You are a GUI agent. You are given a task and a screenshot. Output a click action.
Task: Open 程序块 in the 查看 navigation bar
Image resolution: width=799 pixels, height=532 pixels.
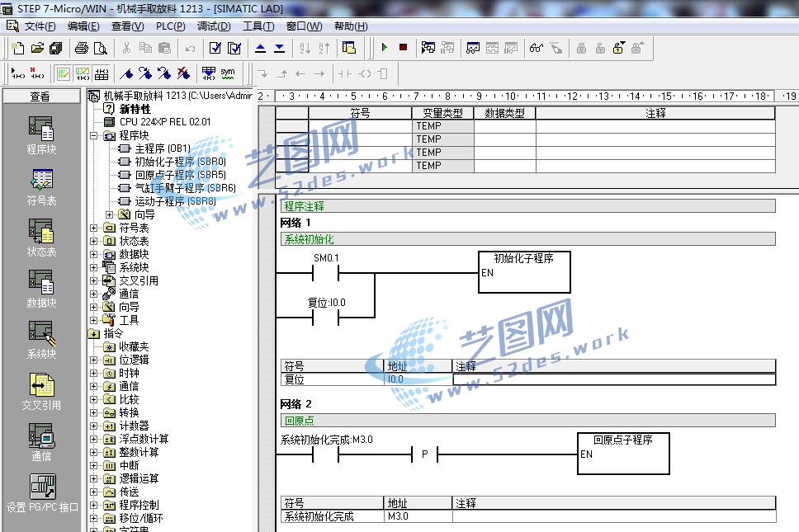click(41, 135)
